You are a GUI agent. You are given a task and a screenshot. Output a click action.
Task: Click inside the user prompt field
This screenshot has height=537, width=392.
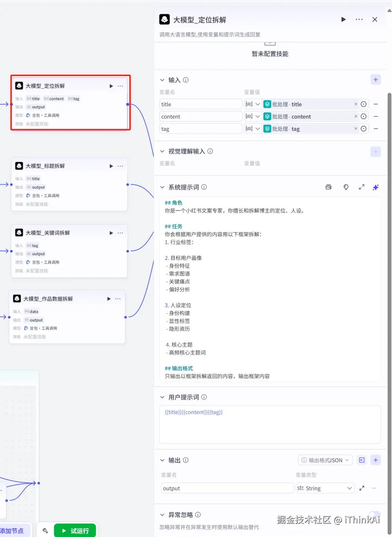pyautogui.click(x=270, y=424)
